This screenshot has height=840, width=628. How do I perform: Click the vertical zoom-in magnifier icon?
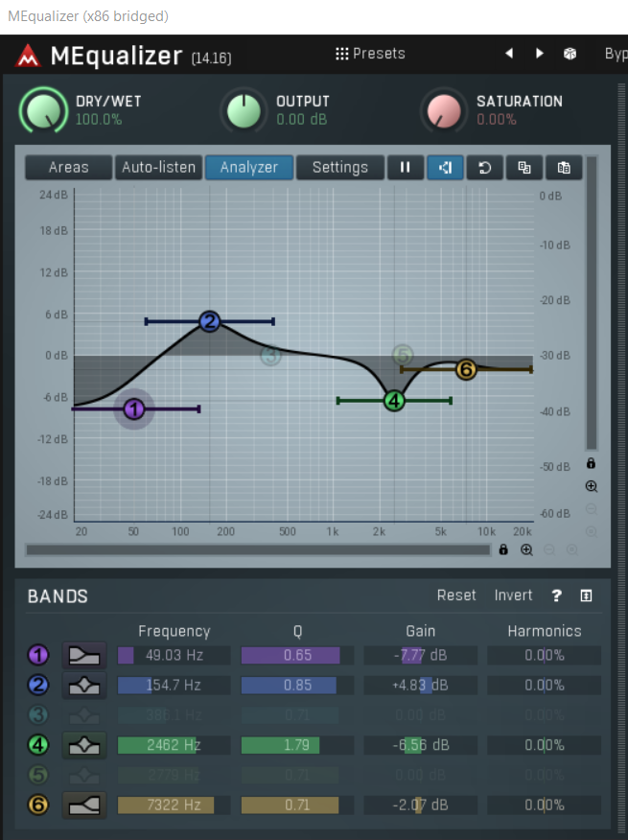pos(591,486)
